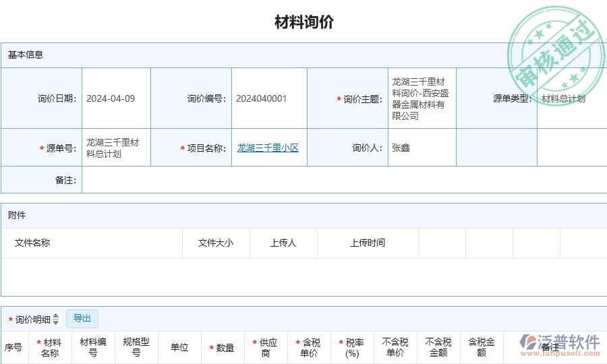
Task: Click the 导出 export button
Action: pyautogui.click(x=82, y=319)
